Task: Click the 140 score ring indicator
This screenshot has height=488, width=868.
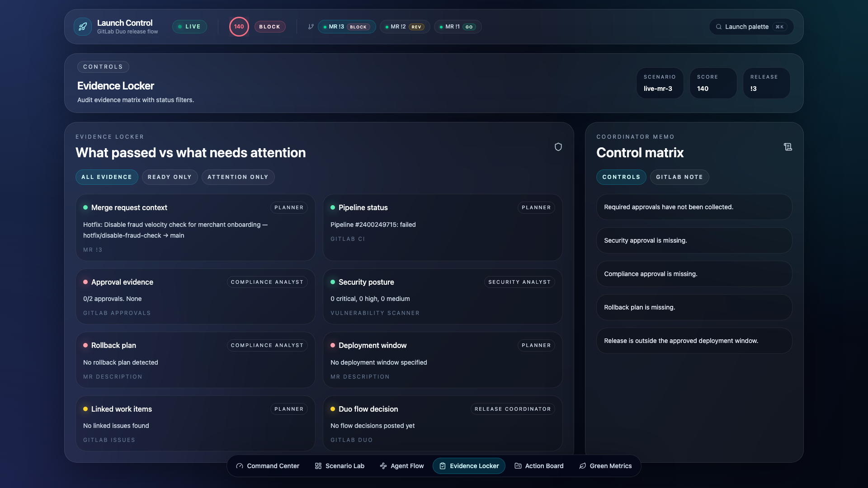Action: [239, 27]
